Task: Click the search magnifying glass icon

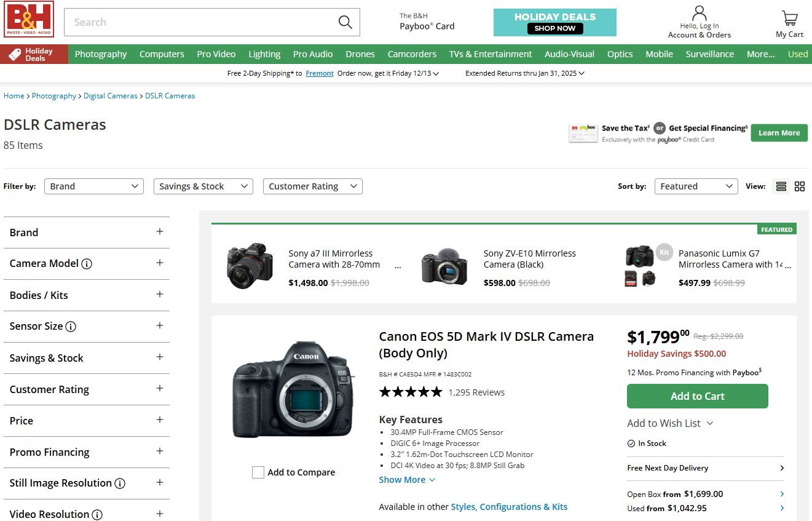Action: (345, 22)
